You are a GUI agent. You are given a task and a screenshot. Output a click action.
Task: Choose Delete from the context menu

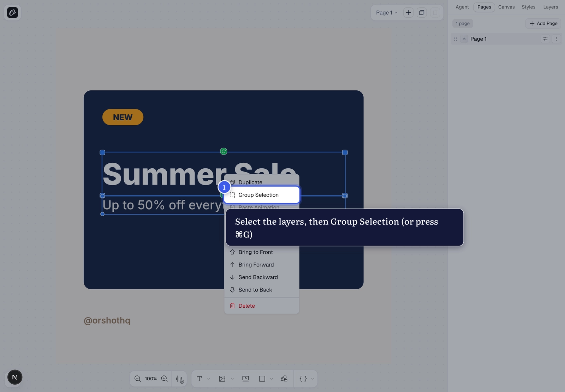coord(262,306)
